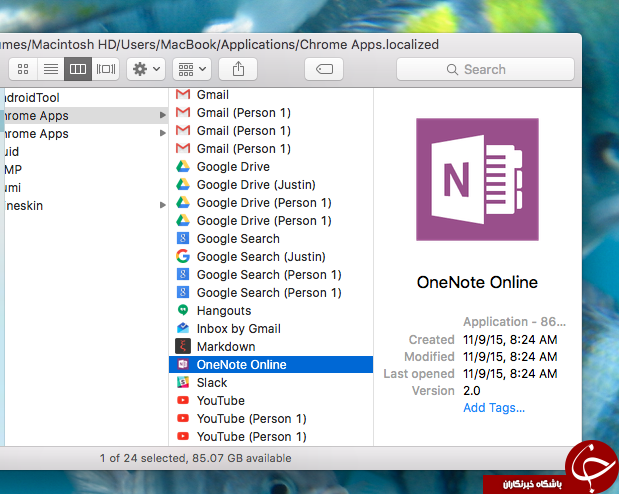Viewport: 619px width, 494px height.
Task: Select the plain YouTube file name
Action: point(221,400)
